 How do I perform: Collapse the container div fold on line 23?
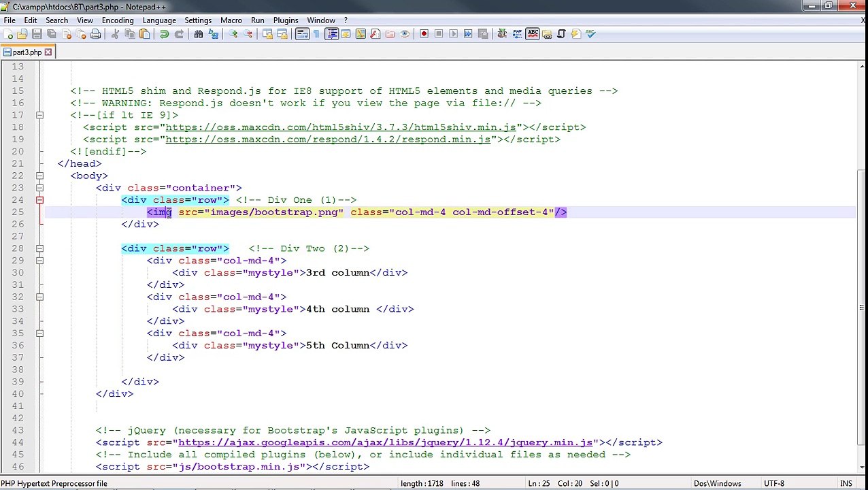click(x=39, y=188)
